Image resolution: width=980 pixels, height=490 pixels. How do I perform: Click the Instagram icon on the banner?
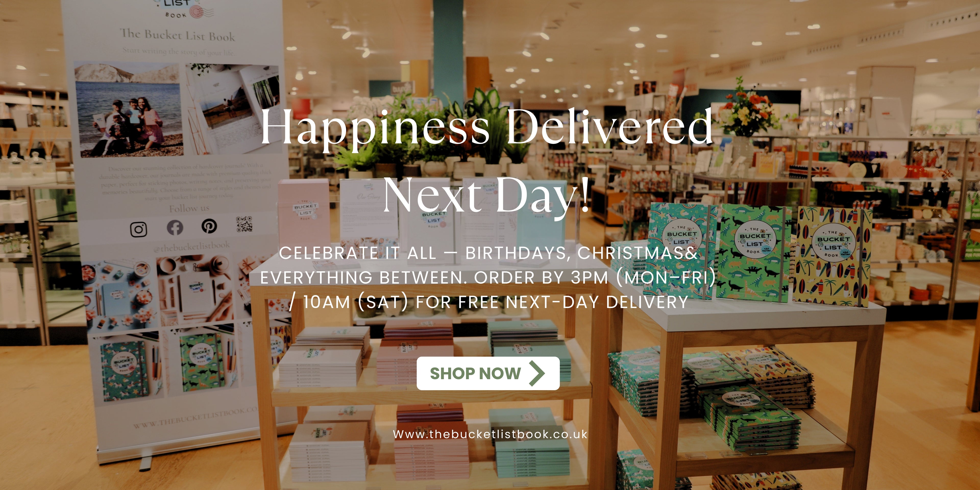click(139, 229)
